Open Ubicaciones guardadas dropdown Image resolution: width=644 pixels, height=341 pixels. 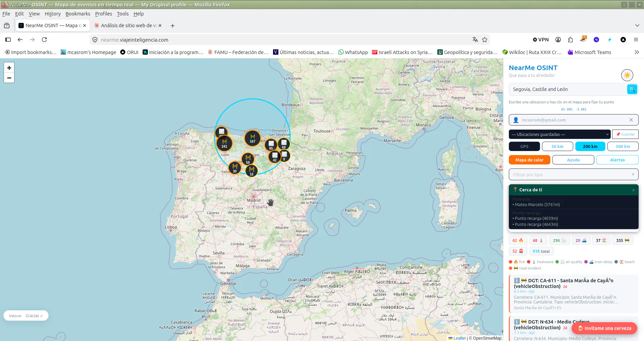[559, 134]
